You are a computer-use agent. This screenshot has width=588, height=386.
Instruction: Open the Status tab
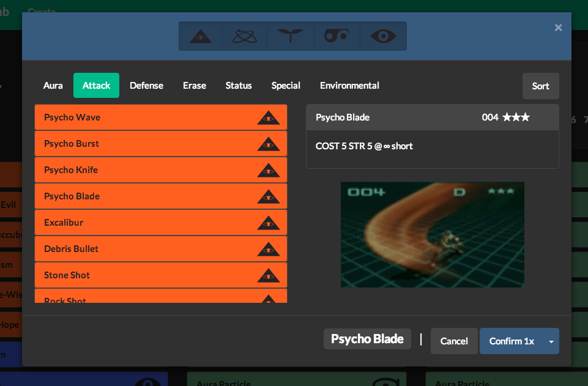click(x=239, y=86)
